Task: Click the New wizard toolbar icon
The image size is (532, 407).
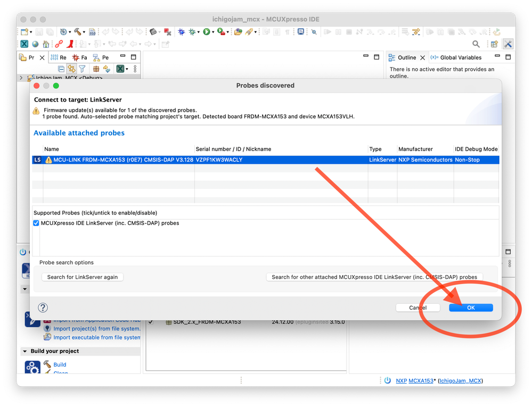Action: [24, 32]
